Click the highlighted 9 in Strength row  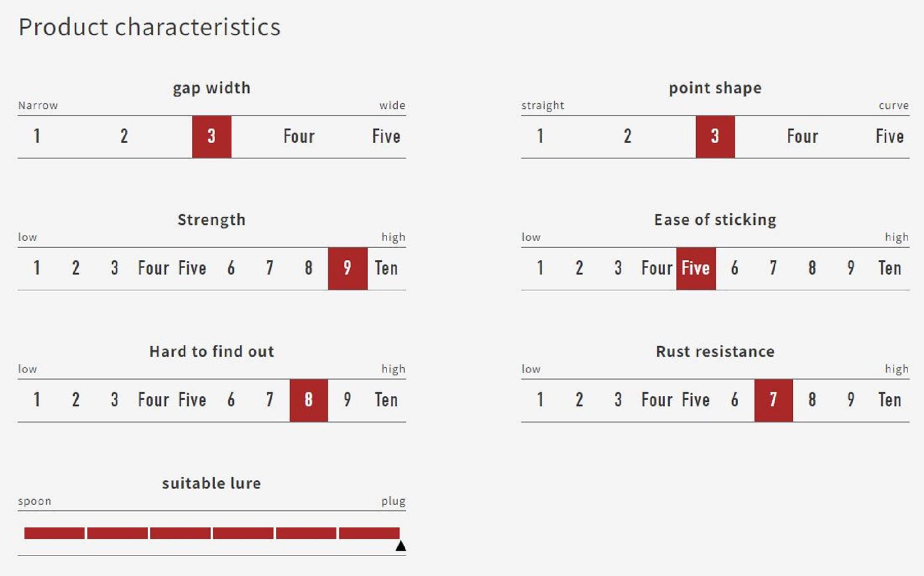tap(347, 269)
